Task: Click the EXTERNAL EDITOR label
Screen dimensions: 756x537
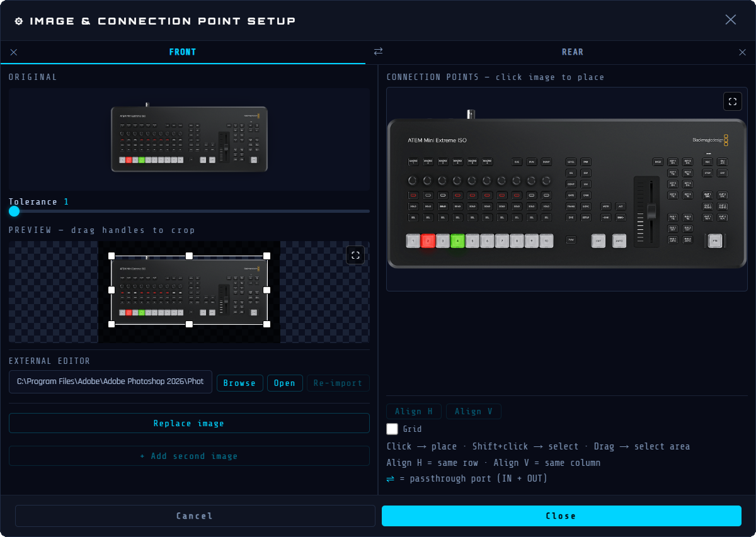Action: pyautogui.click(x=49, y=361)
